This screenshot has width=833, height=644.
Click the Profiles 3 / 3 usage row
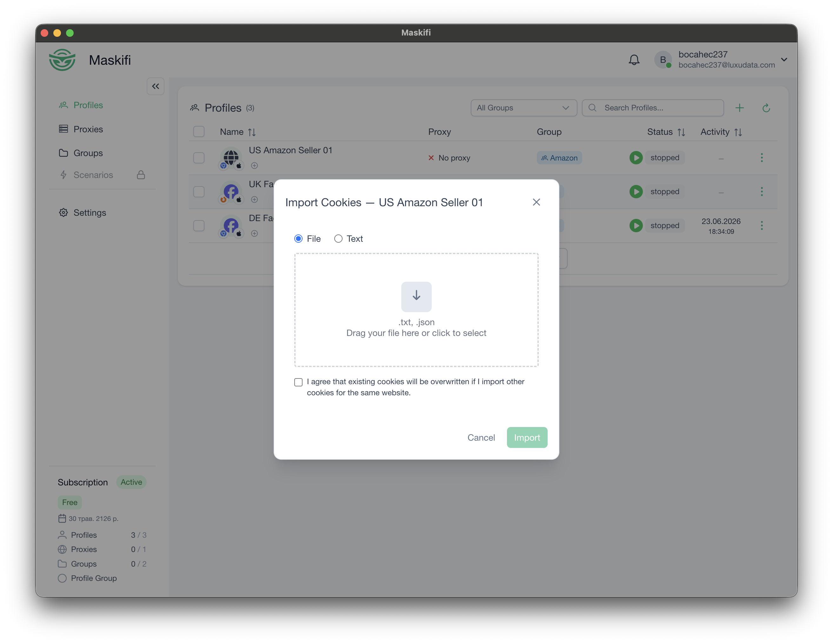coord(102,535)
